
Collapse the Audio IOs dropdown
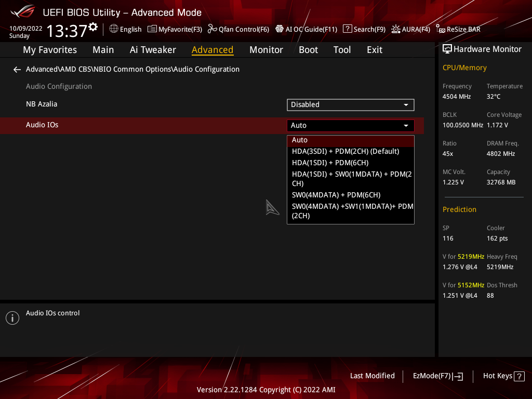[350, 125]
